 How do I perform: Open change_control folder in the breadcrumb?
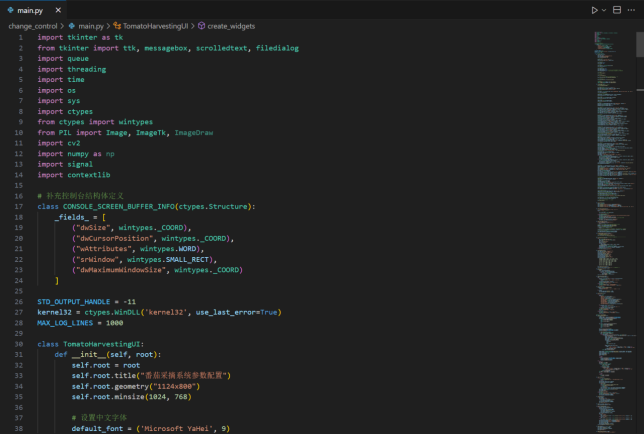pos(32,24)
